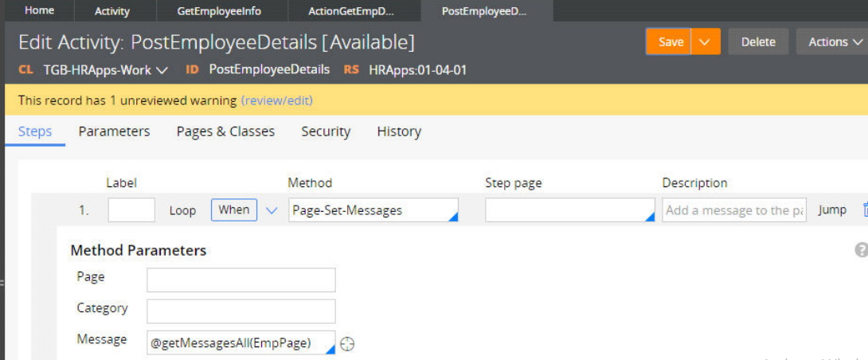Image resolution: width=868 pixels, height=360 pixels.
Task: Switch to the Parameters tab
Action: [114, 131]
